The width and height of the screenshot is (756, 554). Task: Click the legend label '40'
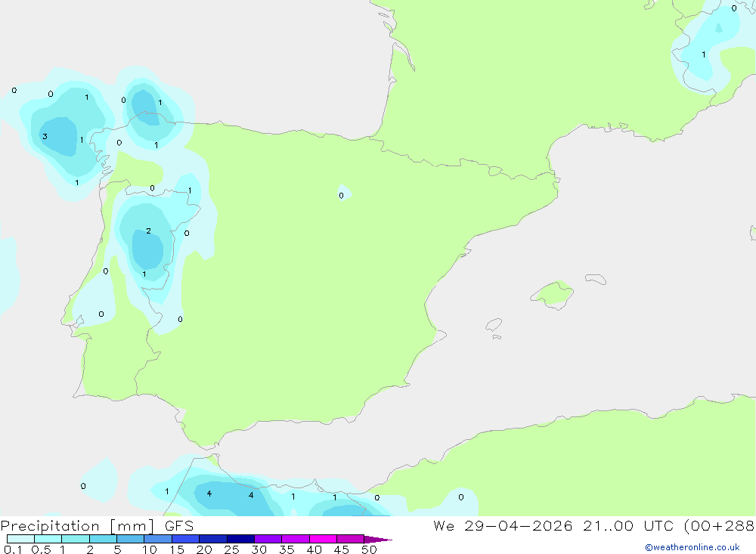click(x=314, y=549)
